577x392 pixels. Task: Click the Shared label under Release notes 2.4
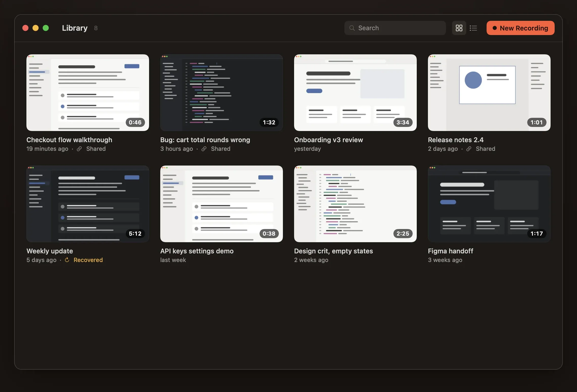[x=485, y=149]
